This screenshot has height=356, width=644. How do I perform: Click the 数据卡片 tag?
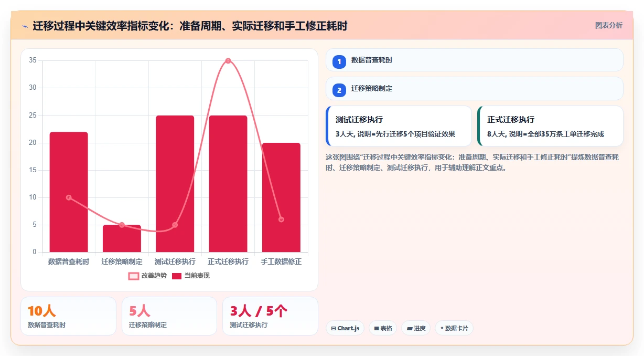pyautogui.click(x=454, y=328)
